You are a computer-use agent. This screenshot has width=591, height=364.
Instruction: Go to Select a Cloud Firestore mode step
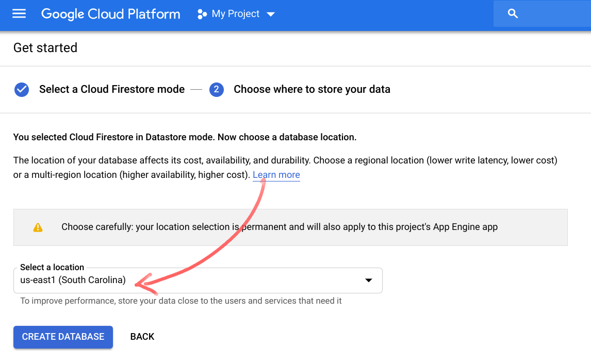pos(112,90)
